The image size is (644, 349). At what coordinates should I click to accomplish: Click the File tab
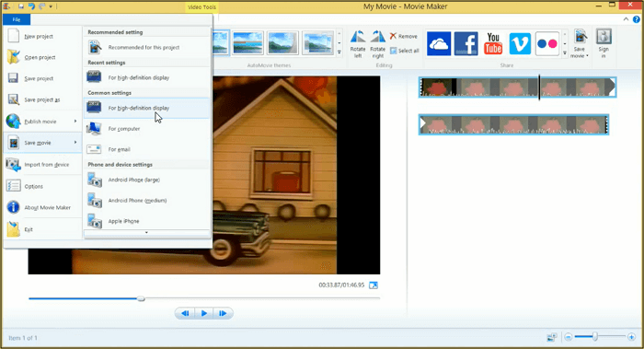click(x=17, y=19)
